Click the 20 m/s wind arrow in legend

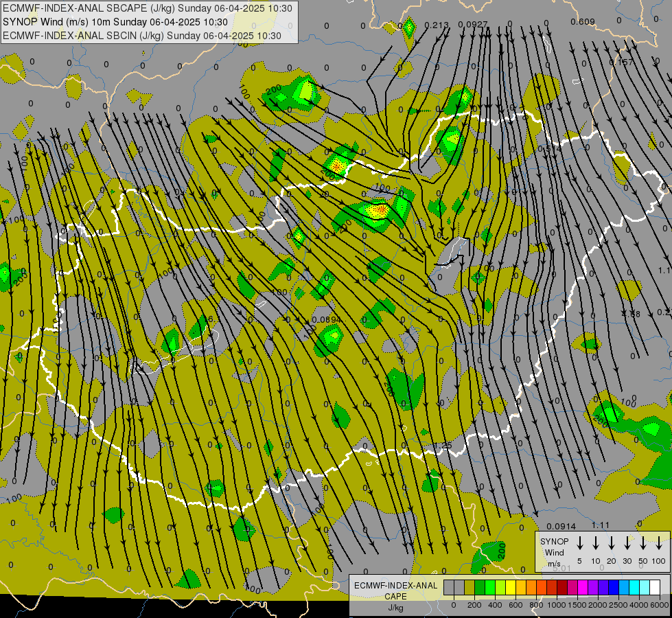point(612,543)
